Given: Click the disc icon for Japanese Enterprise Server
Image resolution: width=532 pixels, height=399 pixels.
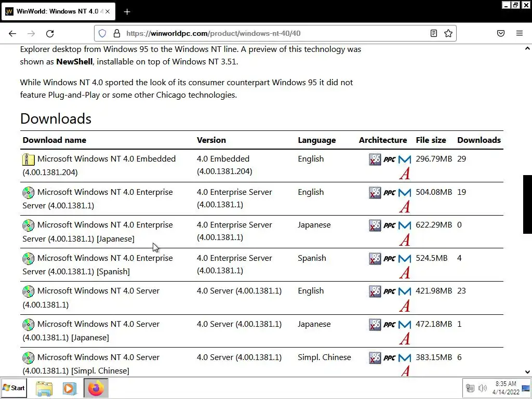Looking at the screenshot, I should pos(28,225).
